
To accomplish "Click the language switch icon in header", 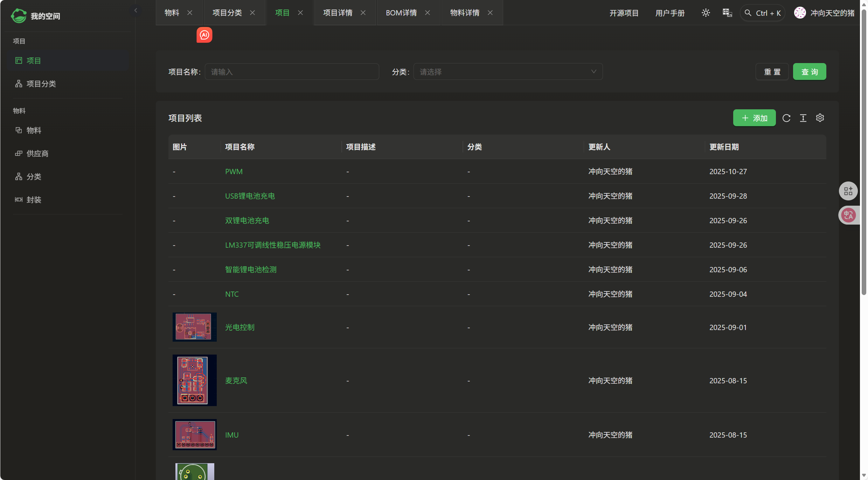I will pos(727,13).
